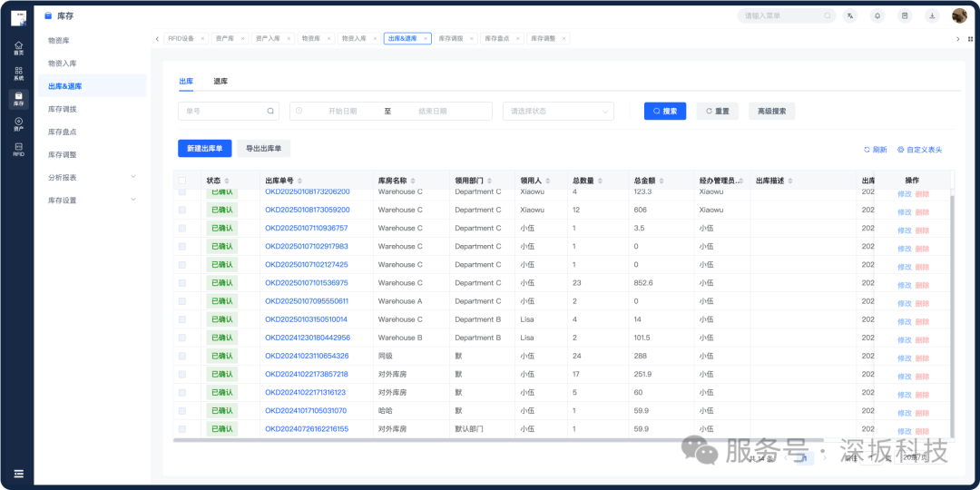Image resolution: width=980 pixels, height=490 pixels.
Task: Open the tab grid menu icon
Action: (x=971, y=39)
